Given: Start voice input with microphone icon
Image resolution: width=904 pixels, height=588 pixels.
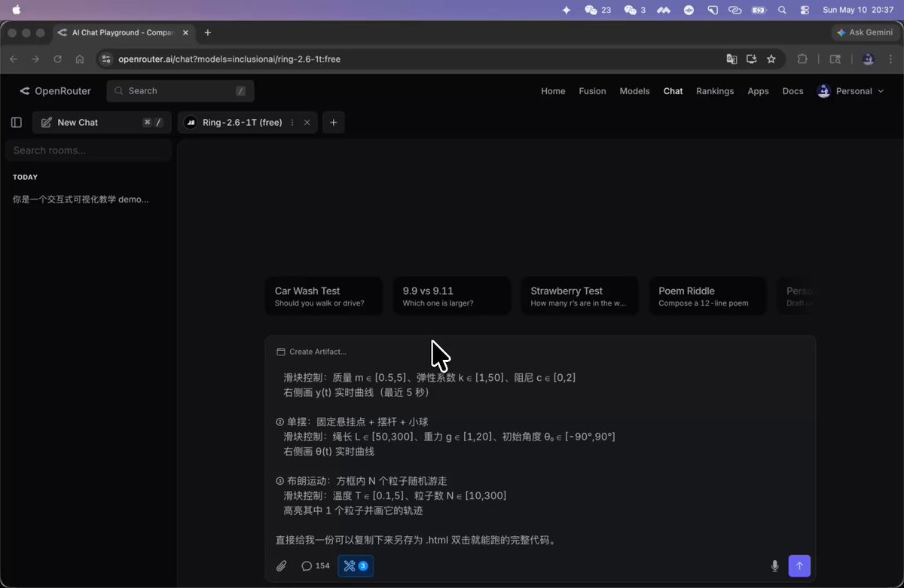Looking at the screenshot, I should tap(774, 565).
